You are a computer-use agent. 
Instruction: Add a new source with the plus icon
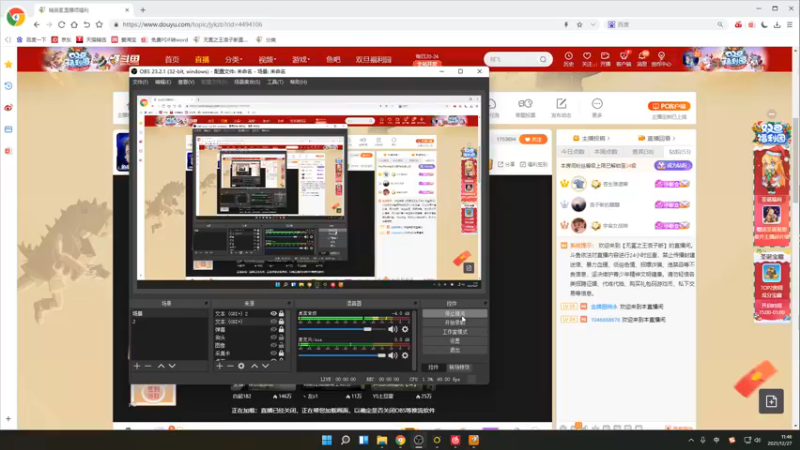coord(219,366)
